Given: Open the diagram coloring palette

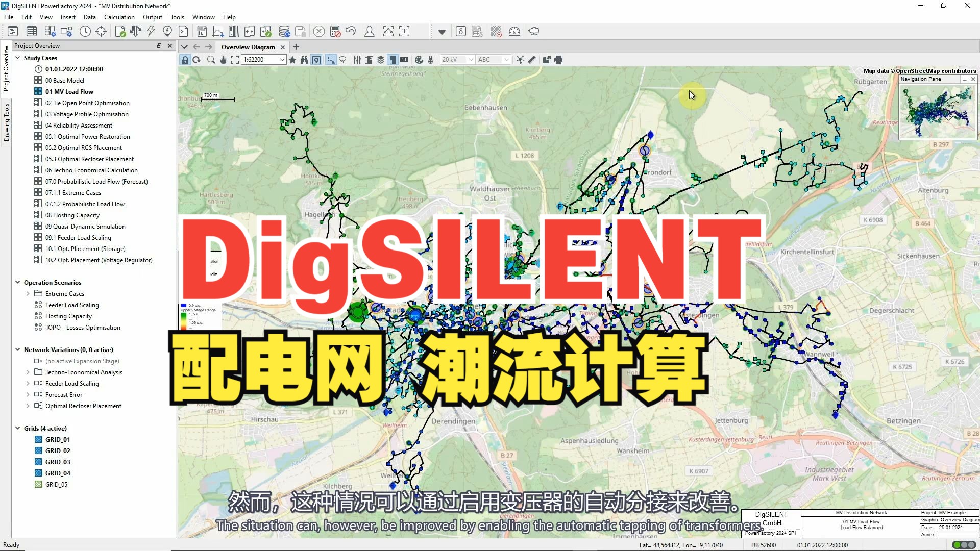Looking at the screenshot, I should click(419, 60).
